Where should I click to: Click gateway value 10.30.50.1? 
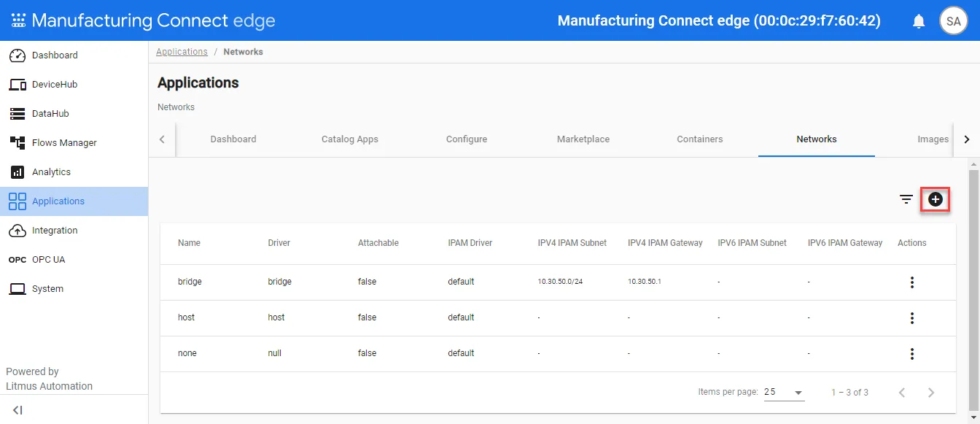[x=645, y=282]
